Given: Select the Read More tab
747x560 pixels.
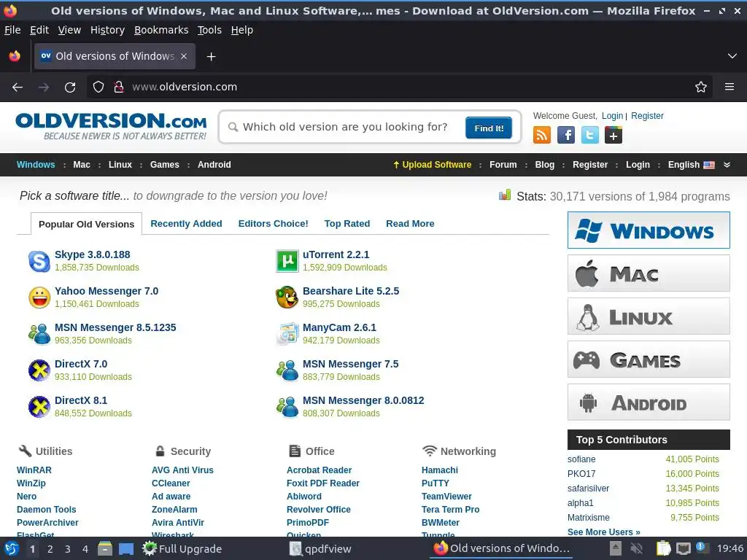Looking at the screenshot, I should [x=410, y=224].
